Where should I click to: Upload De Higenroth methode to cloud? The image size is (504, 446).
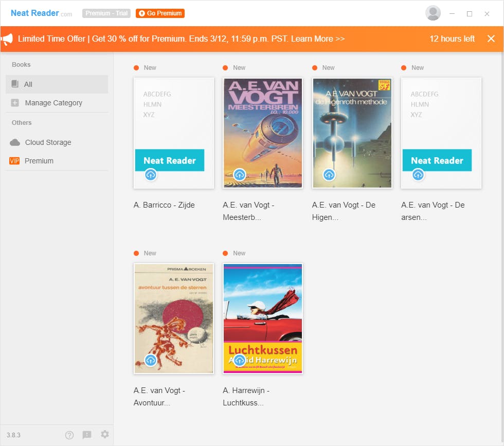click(x=329, y=175)
